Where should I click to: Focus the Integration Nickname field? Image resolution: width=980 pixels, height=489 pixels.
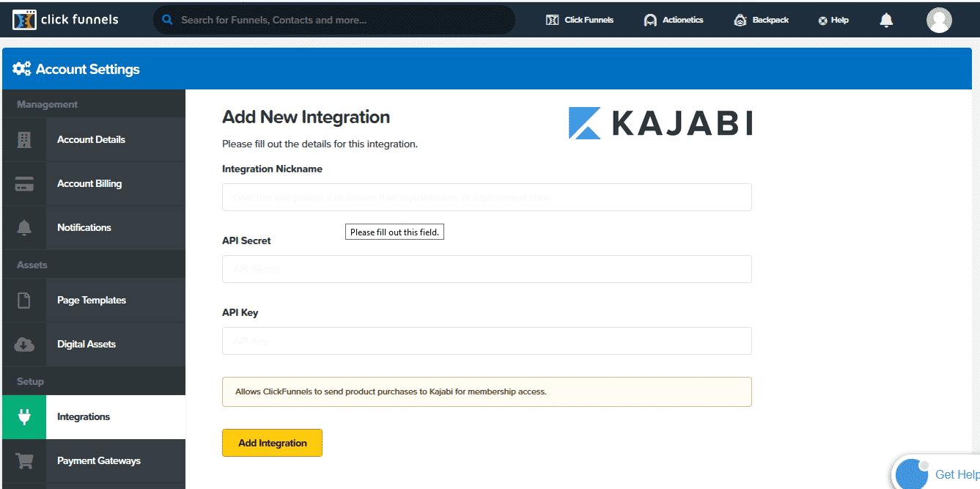tap(487, 197)
